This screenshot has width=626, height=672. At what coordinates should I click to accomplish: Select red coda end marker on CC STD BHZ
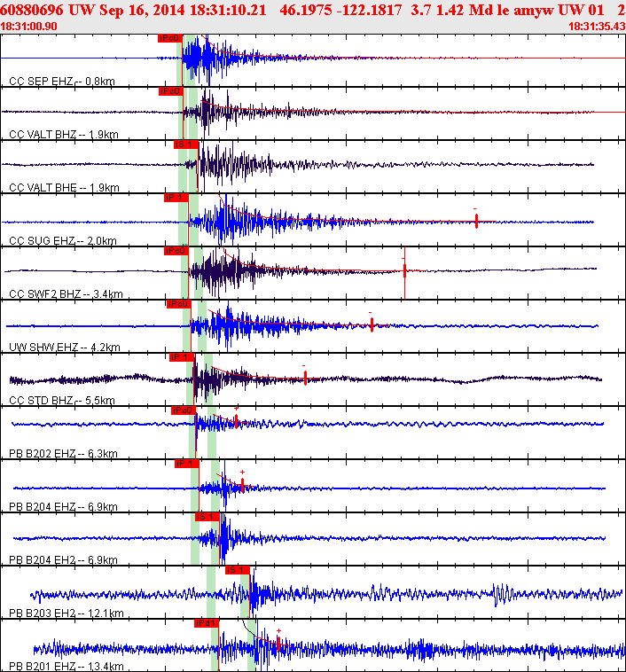[x=305, y=378]
